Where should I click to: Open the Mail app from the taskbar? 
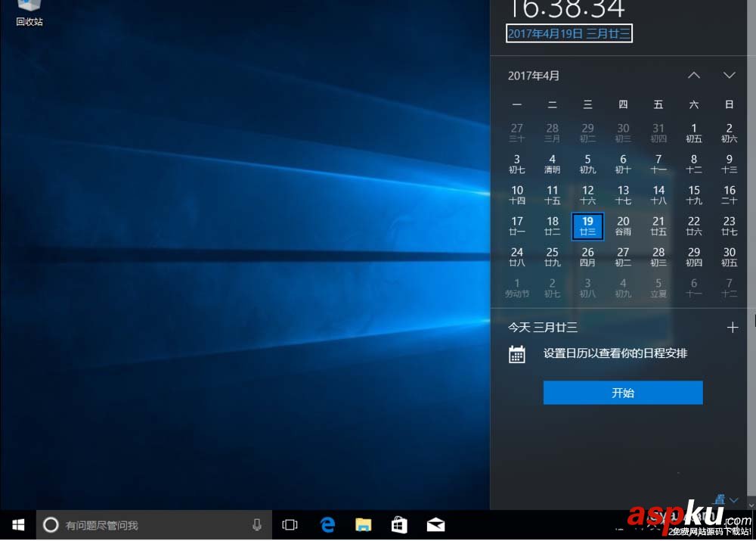click(x=435, y=524)
